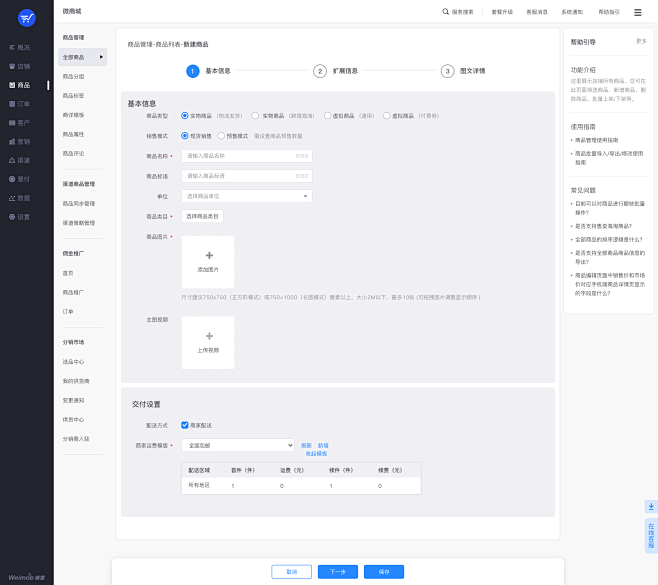The image size is (658, 585).
Task: Open 客户 (Customers) in the dark sidebar
Action: (x=24, y=123)
